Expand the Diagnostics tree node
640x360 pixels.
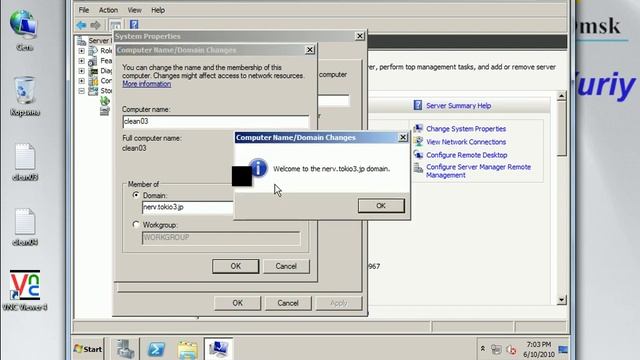pos(82,71)
